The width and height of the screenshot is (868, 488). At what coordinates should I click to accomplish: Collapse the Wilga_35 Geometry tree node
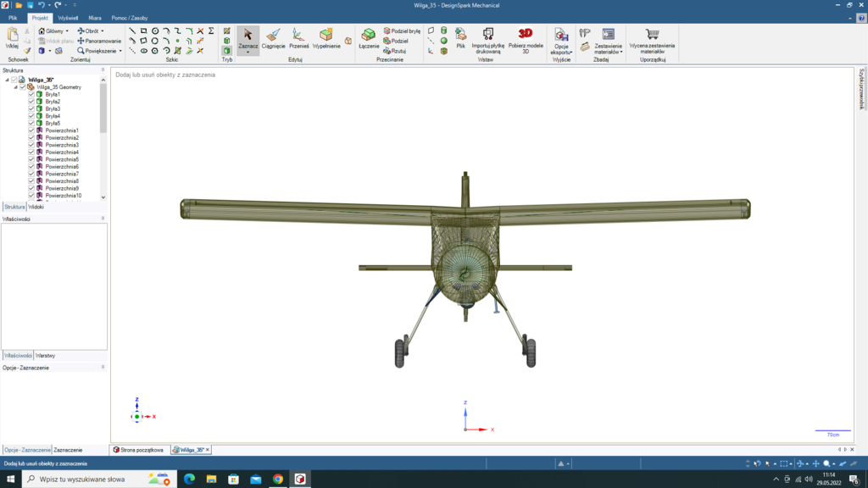point(15,86)
